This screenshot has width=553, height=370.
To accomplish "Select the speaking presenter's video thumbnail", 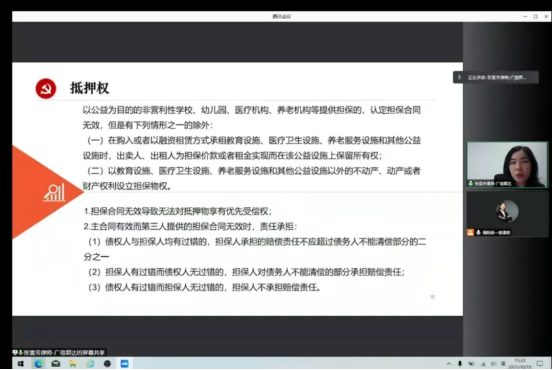I will point(507,164).
